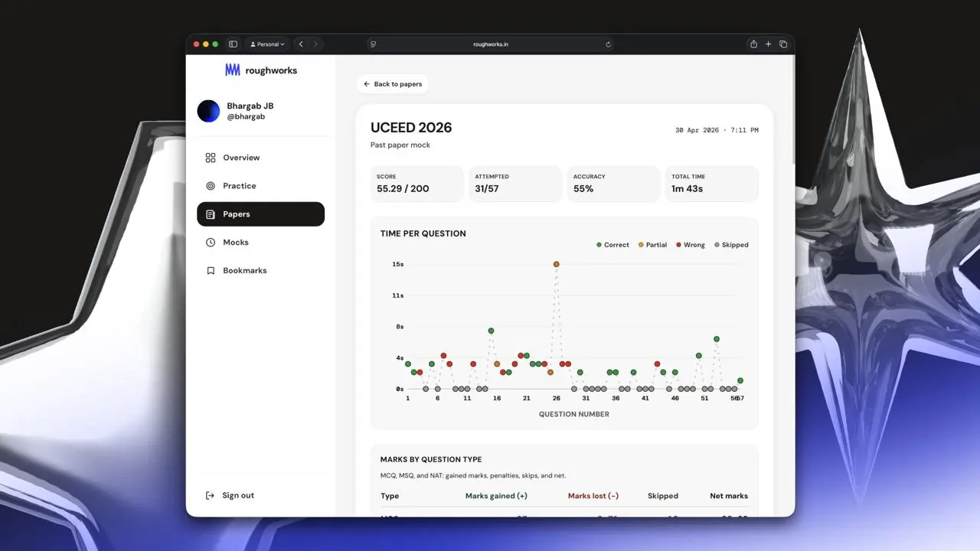Click the Skipped column header in table
The image size is (980, 551).
[663, 496]
